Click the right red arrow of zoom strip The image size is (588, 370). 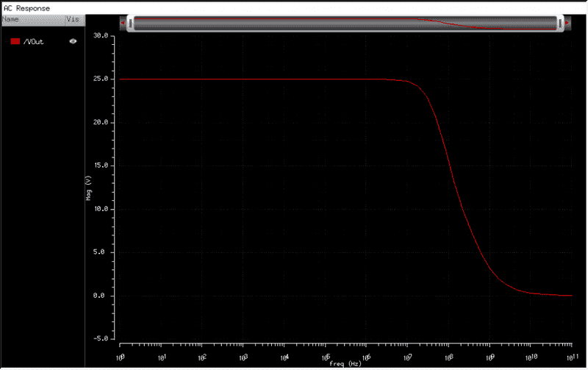567,23
